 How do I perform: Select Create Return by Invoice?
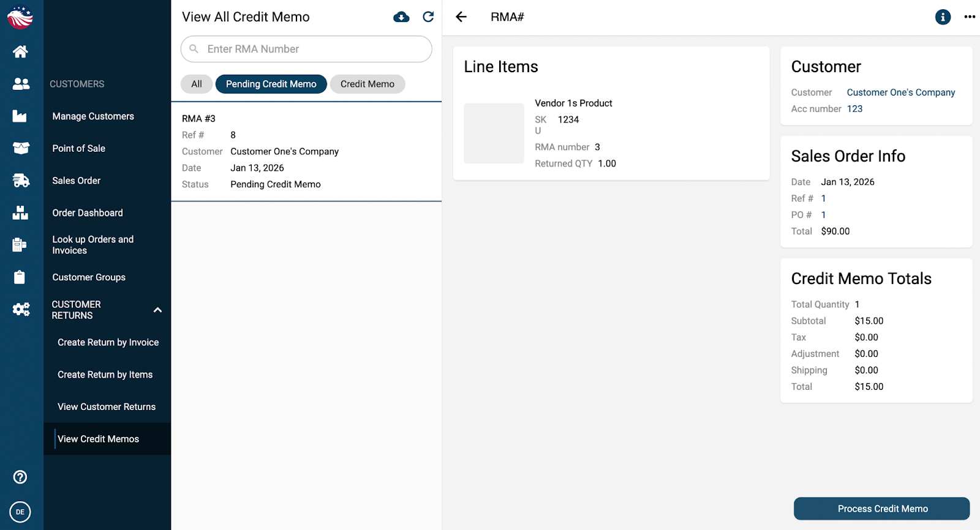click(108, 342)
